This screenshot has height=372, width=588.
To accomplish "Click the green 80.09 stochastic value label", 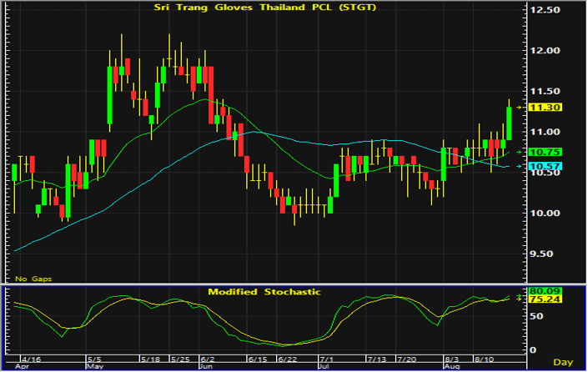I will coord(545,291).
